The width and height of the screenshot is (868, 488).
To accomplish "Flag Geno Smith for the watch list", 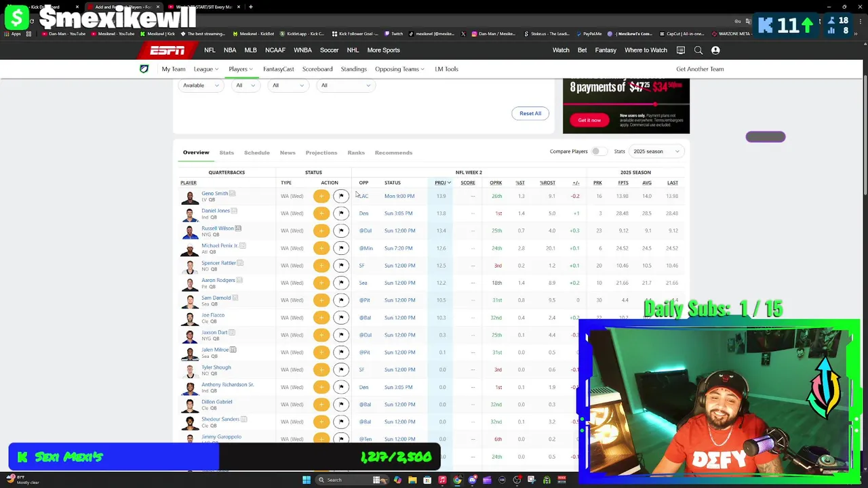I will [340, 196].
